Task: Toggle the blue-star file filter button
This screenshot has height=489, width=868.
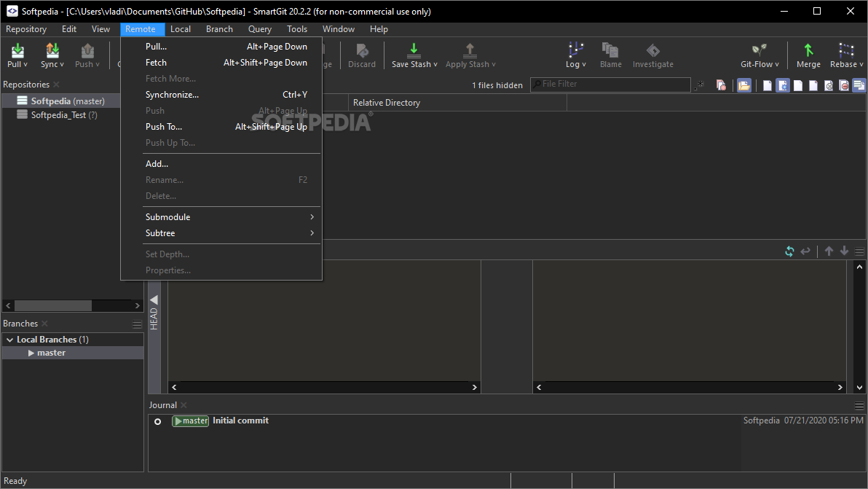Action: point(783,85)
